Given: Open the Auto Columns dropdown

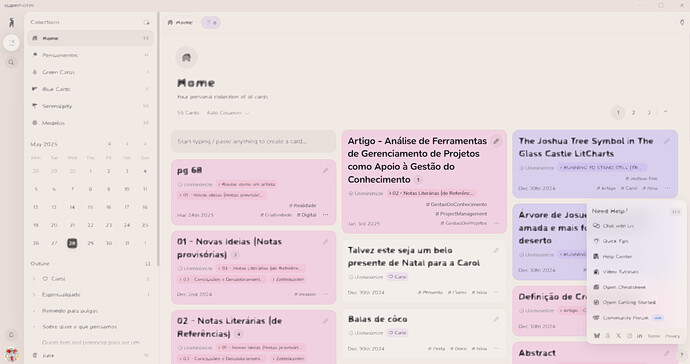Looking at the screenshot, I should point(228,113).
